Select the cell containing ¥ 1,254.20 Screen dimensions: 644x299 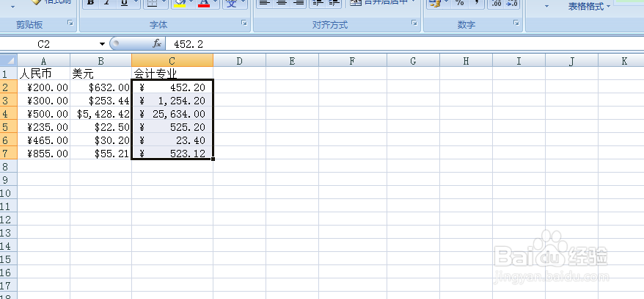[172, 100]
